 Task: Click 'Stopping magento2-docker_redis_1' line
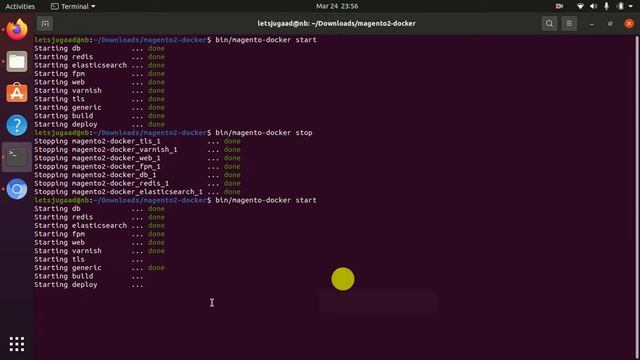tap(137, 183)
